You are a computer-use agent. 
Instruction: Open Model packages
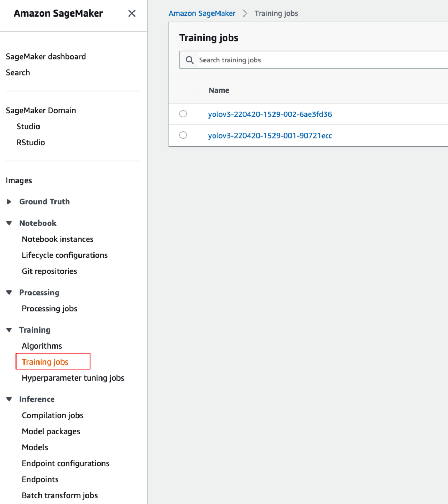51,431
